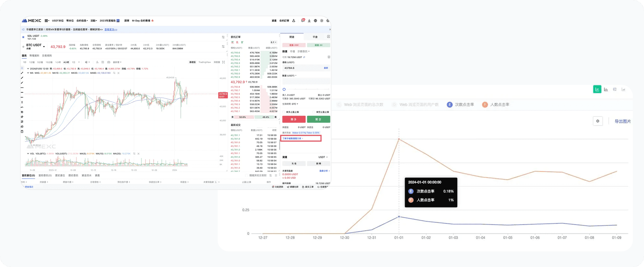Image resolution: width=644 pixels, height=267 pixels.
Task: Expand the 0.1 order book precision dropdown
Action: tap(273, 42)
